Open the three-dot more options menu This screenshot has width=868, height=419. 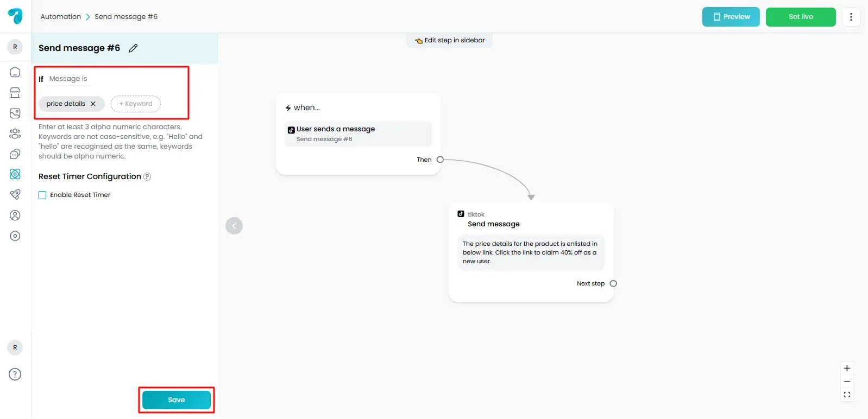pyautogui.click(x=851, y=17)
